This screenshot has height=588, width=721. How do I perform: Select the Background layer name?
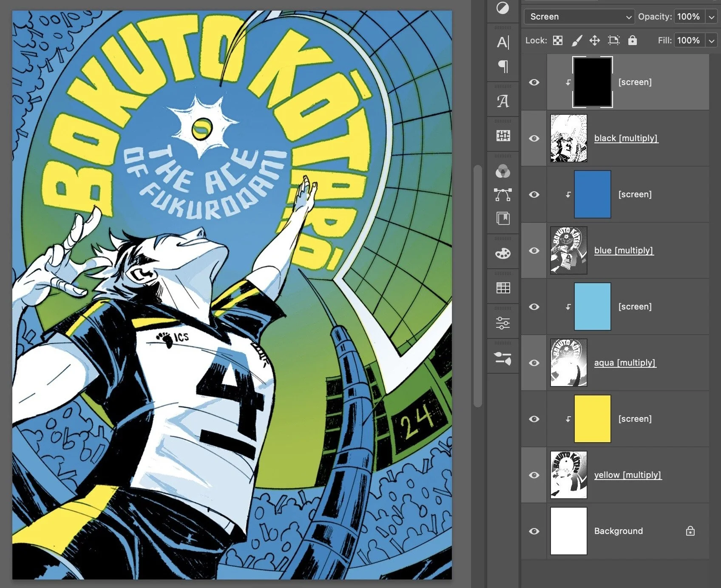pyautogui.click(x=619, y=531)
